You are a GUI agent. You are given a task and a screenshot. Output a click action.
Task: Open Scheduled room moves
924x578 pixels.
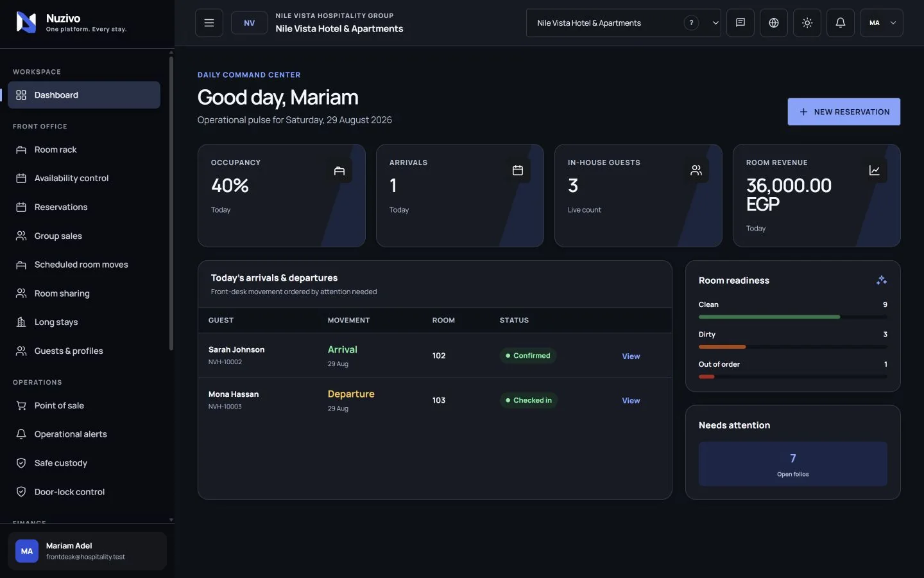click(84, 265)
